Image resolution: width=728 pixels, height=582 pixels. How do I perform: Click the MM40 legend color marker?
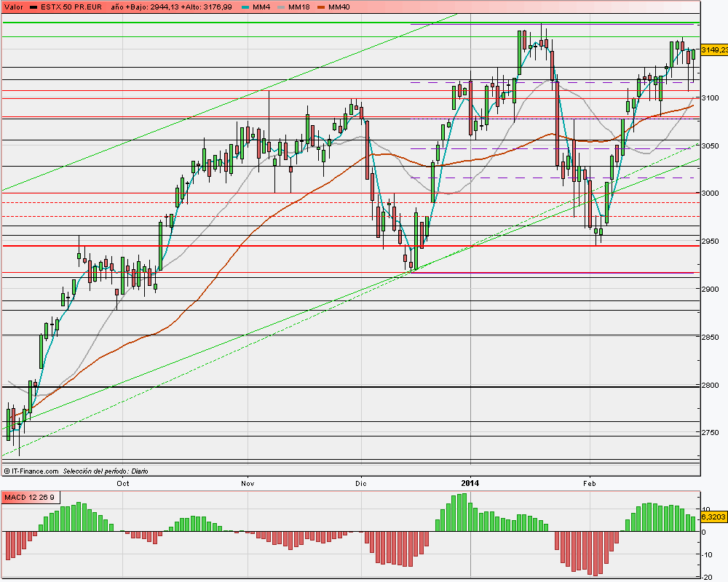click(x=321, y=7)
